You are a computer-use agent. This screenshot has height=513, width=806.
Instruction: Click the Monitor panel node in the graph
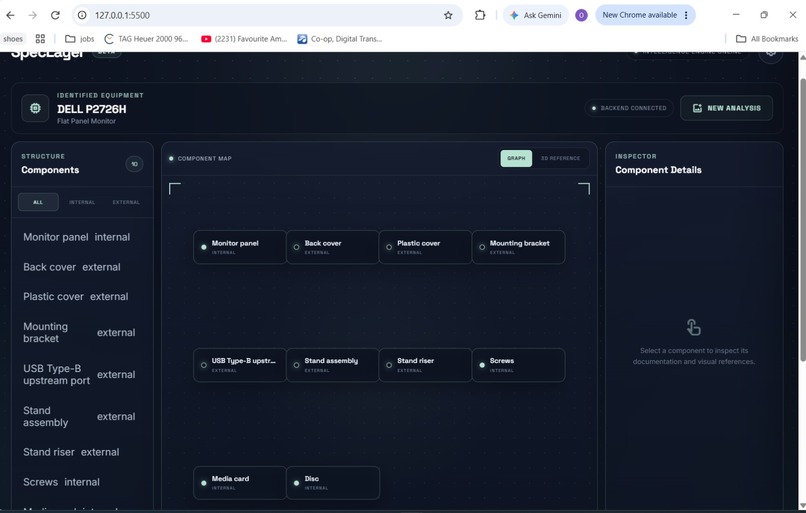tap(240, 247)
